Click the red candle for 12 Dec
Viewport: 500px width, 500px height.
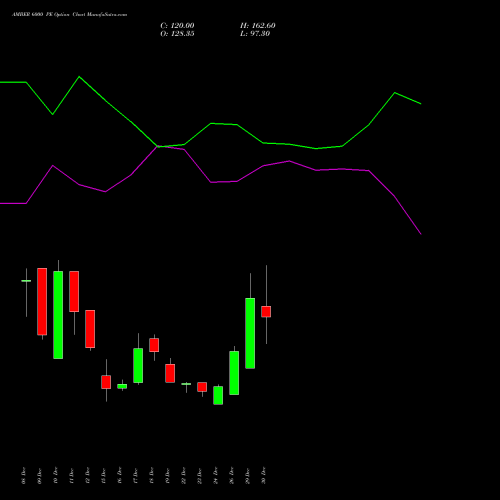point(90,329)
